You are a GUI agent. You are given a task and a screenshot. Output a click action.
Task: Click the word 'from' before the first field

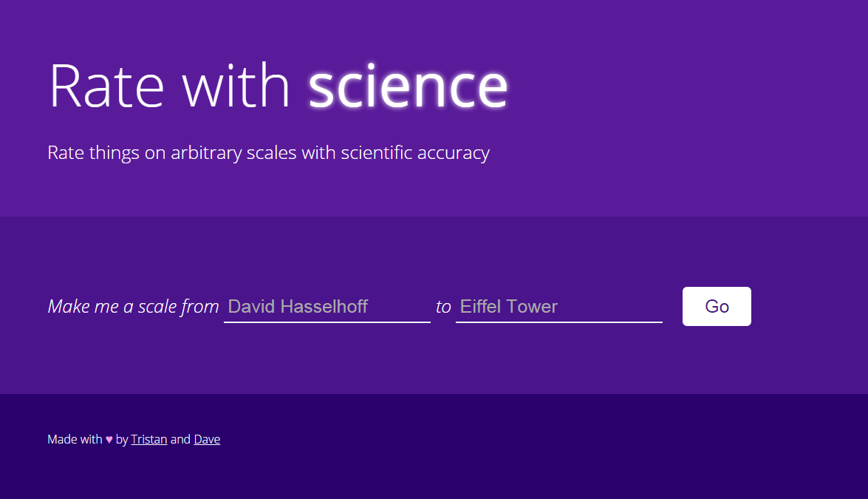(199, 306)
